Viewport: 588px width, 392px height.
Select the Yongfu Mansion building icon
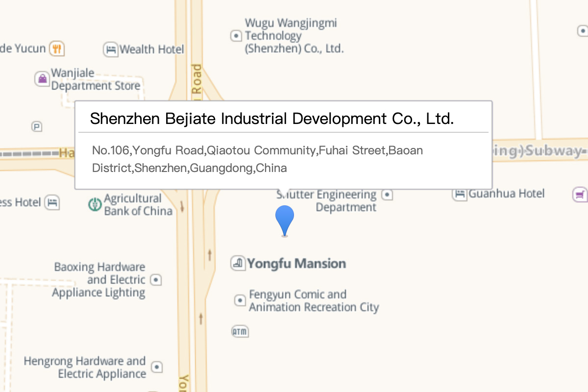tap(238, 264)
